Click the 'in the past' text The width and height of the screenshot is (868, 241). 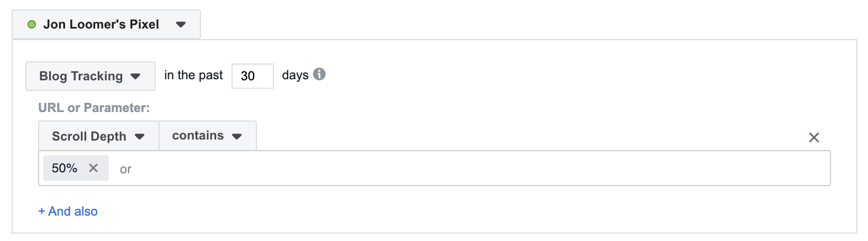[x=193, y=75]
